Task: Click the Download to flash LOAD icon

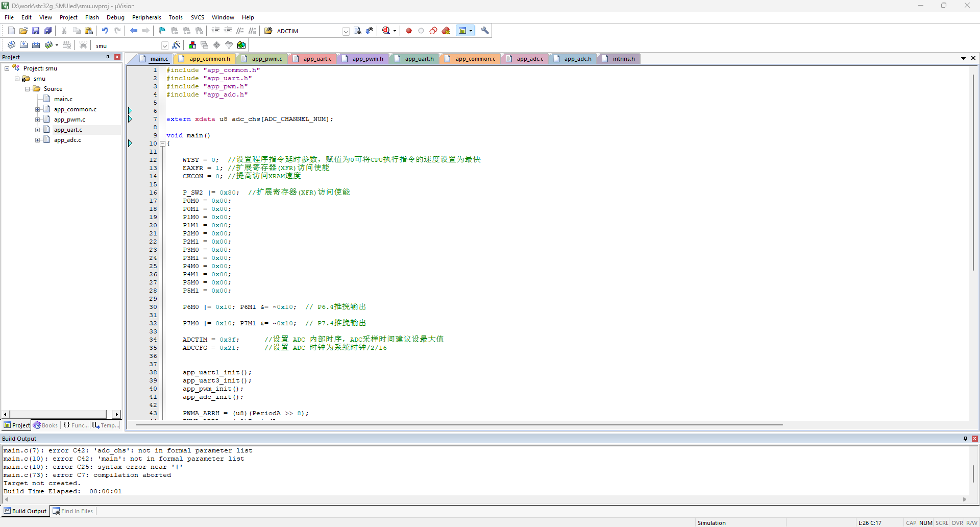Action: tap(83, 45)
